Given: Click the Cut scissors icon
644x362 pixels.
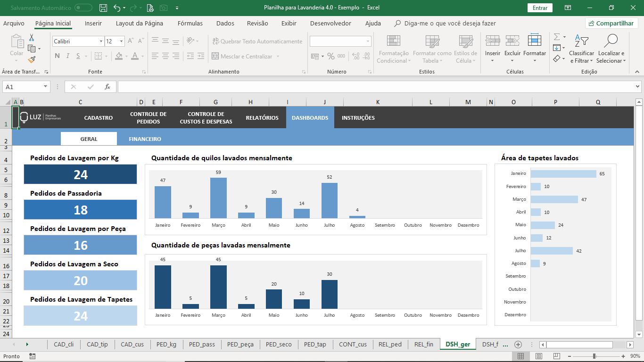Looking at the screenshot, I should point(32,38).
